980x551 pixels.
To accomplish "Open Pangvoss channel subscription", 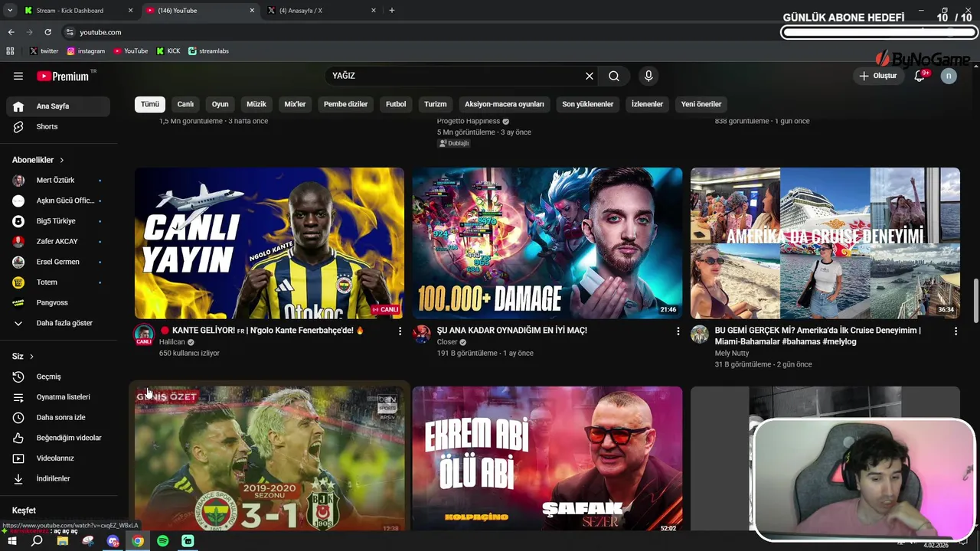I will point(58,302).
